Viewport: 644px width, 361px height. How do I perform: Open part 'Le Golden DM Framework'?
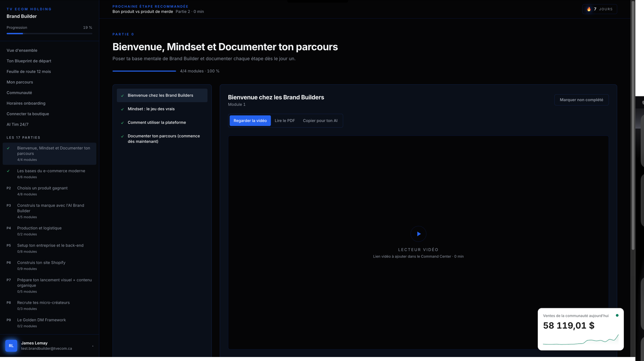(x=50, y=323)
